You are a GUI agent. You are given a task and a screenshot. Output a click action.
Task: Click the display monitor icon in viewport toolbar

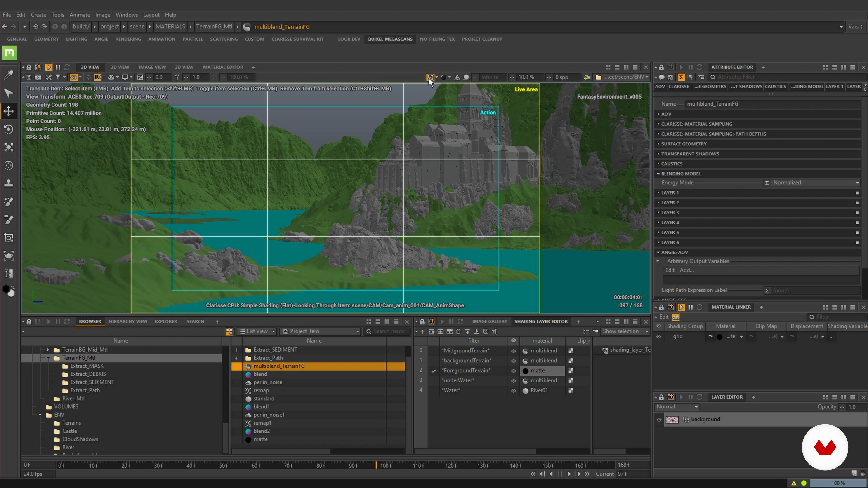125,77
